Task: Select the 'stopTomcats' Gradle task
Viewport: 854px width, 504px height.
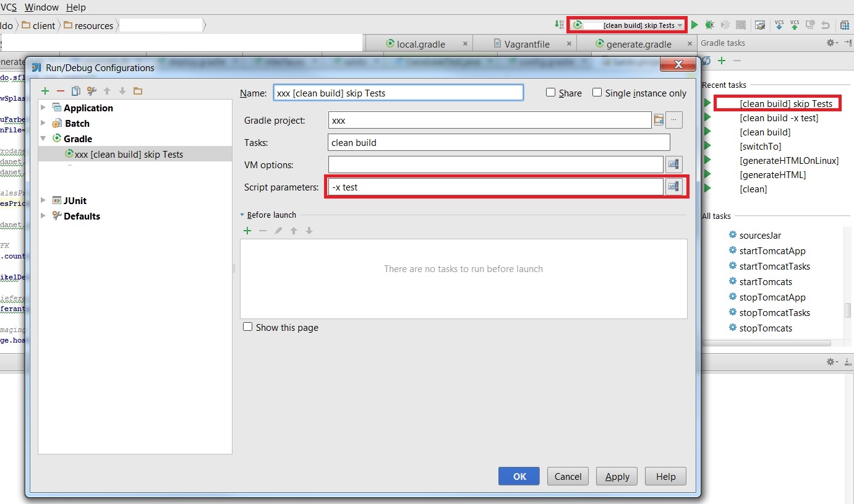Action: pyautogui.click(x=766, y=328)
